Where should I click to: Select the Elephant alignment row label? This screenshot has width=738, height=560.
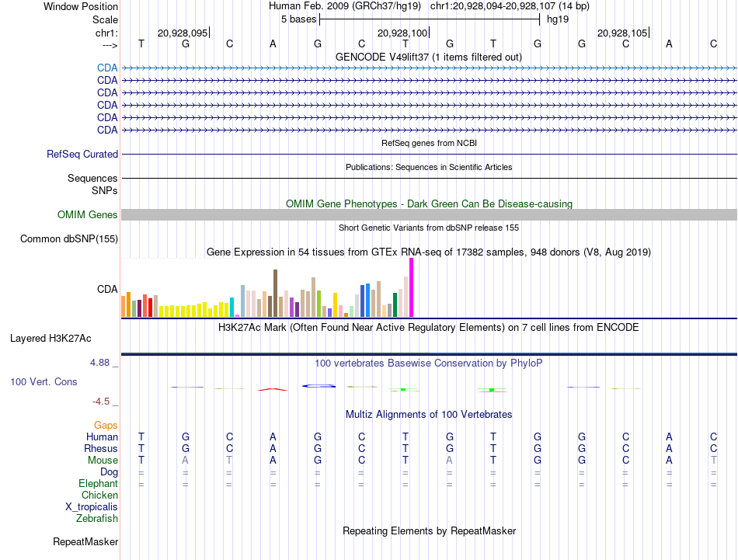point(98,483)
